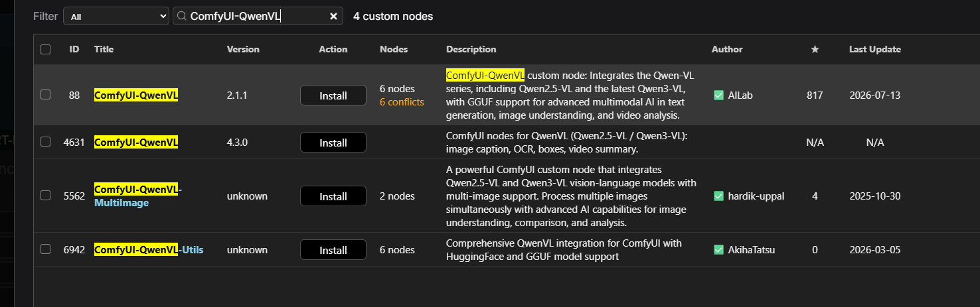The width and height of the screenshot is (980, 307).
Task: Open ComfyUI-QwenVL-Utils title link
Action: coord(149,250)
